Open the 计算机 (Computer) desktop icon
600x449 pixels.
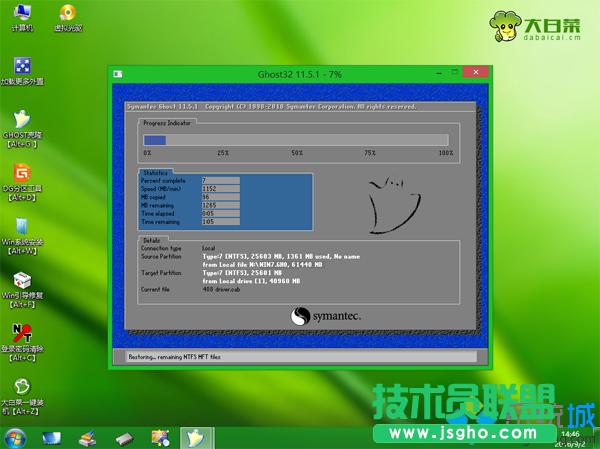[x=20, y=15]
